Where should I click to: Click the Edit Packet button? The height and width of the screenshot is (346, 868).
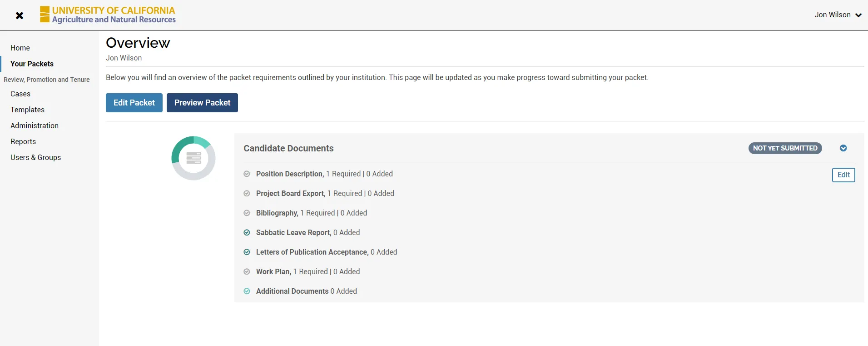click(x=134, y=103)
